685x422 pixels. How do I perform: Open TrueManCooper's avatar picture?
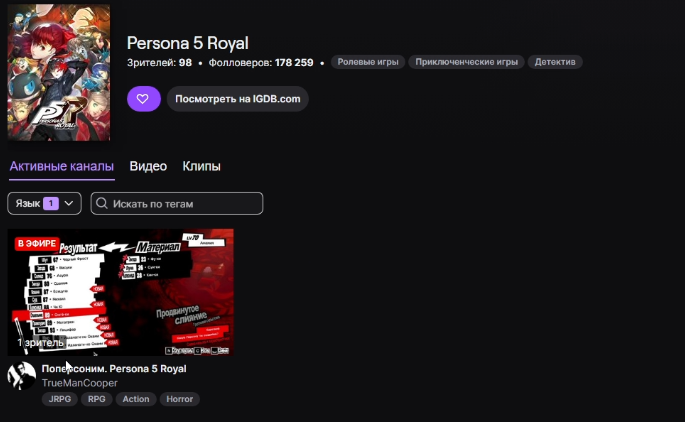point(21,376)
